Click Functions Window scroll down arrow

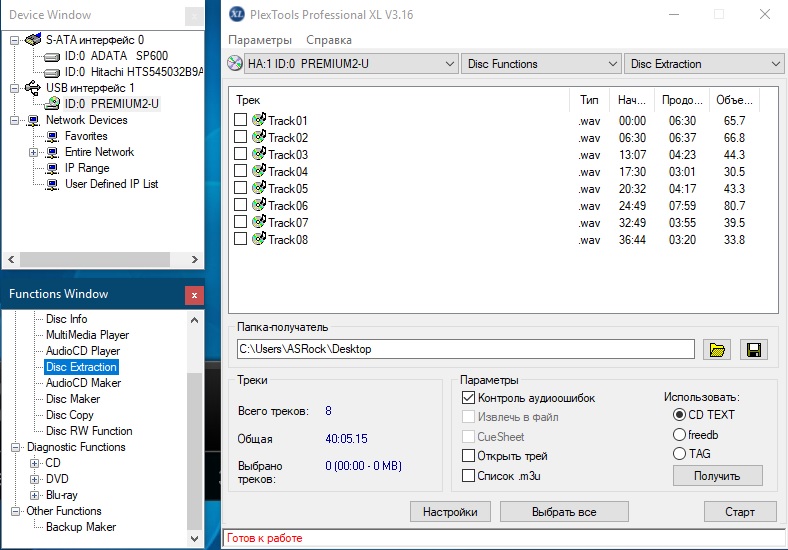point(194,538)
